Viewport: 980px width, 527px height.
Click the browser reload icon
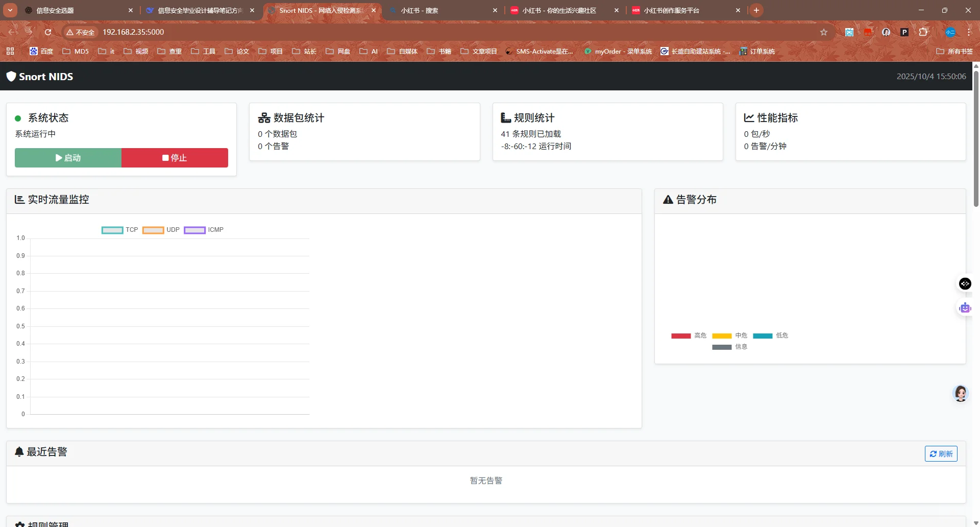click(47, 32)
